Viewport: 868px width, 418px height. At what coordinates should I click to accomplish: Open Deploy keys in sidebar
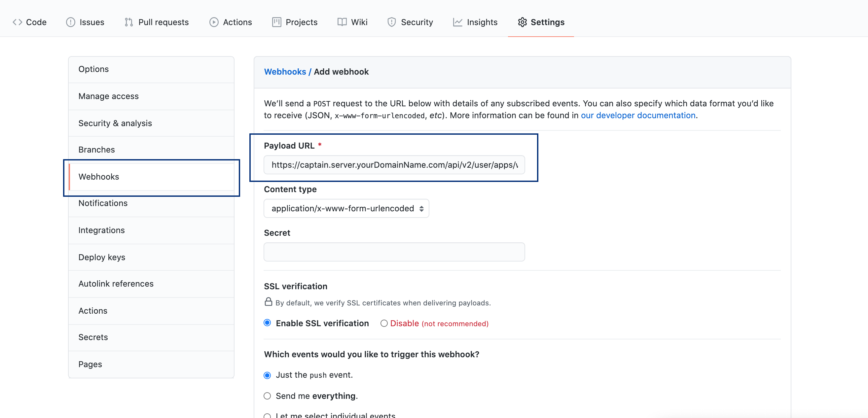coord(102,257)
